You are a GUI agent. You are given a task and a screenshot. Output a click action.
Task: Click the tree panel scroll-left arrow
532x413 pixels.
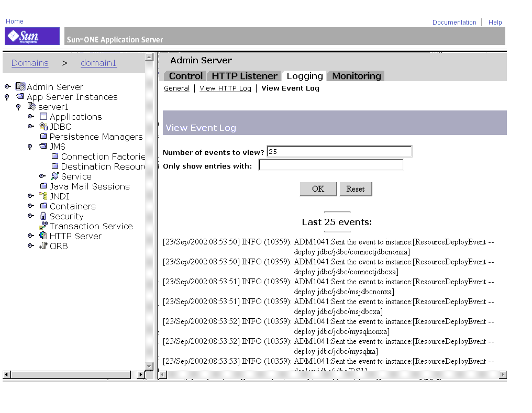click(7, 374)
